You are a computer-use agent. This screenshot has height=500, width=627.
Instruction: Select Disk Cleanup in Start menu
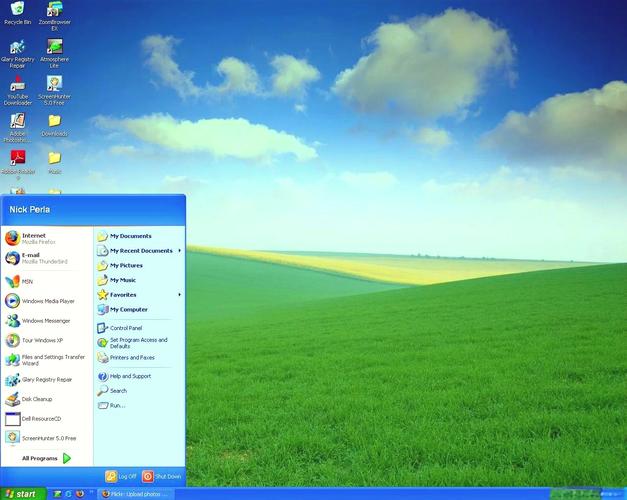(x=40, y=399)
